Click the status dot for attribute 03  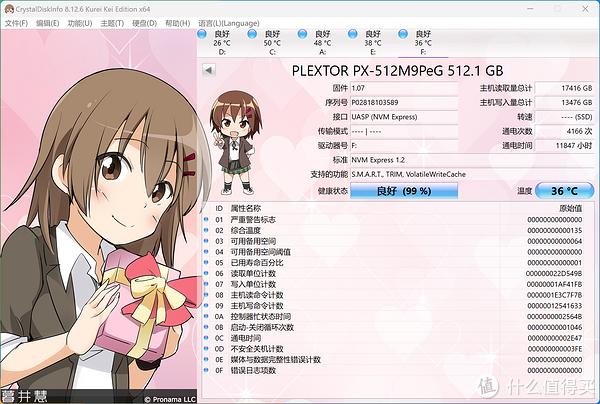(x=206, y=241)
